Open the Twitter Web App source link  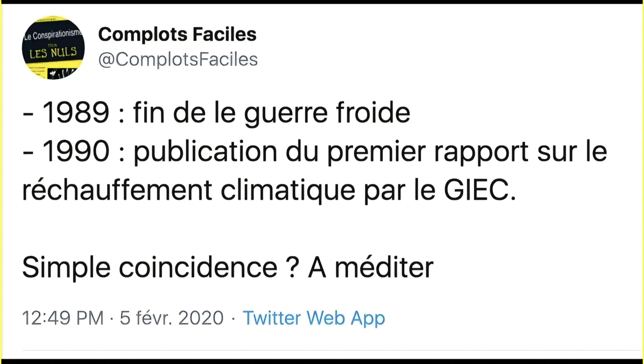tap(314, 318)
